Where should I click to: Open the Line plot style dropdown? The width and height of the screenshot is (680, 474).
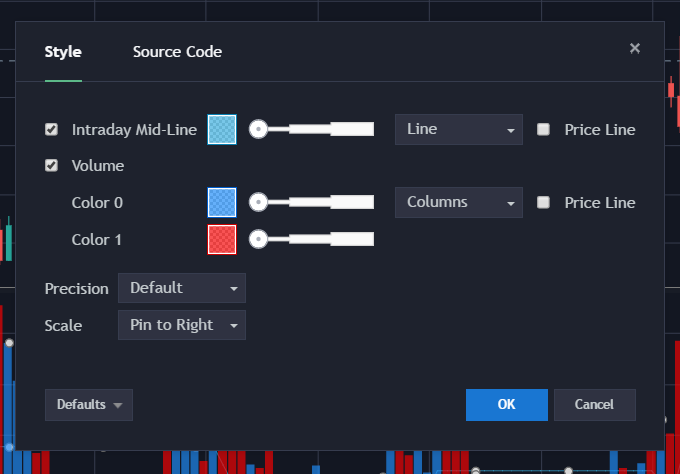click(x=458, y=129)
